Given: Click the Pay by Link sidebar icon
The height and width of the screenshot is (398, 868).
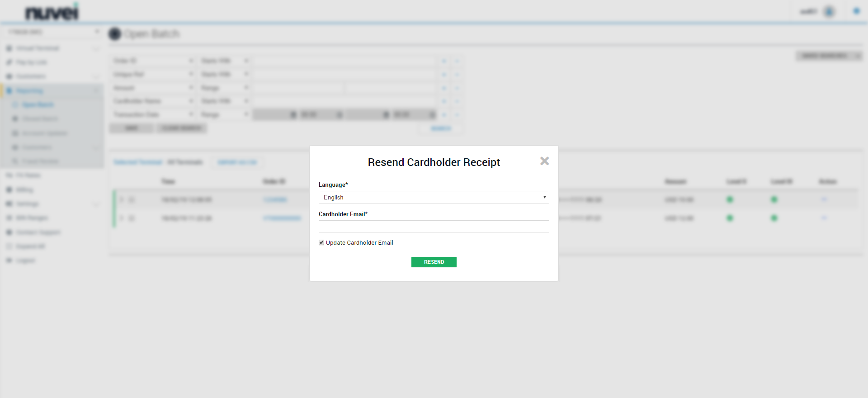Looking at the screenshot, I should (x=9, y=62).
